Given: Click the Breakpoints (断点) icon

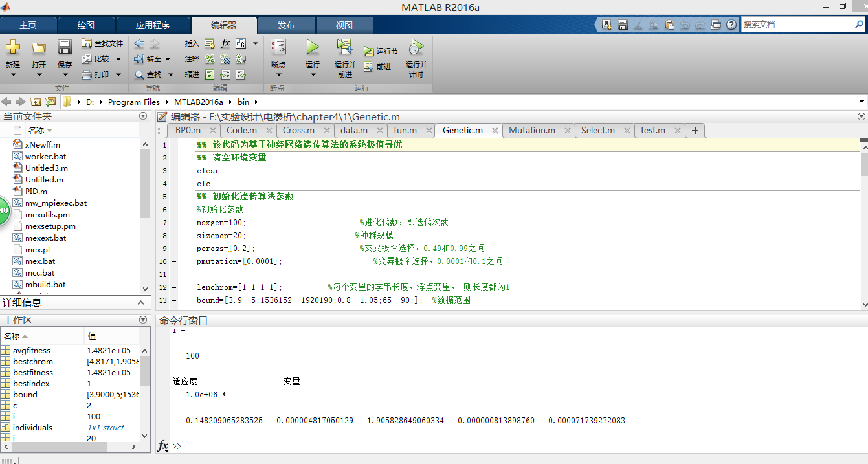Looking at the screenshot, I should click(278, 47).
